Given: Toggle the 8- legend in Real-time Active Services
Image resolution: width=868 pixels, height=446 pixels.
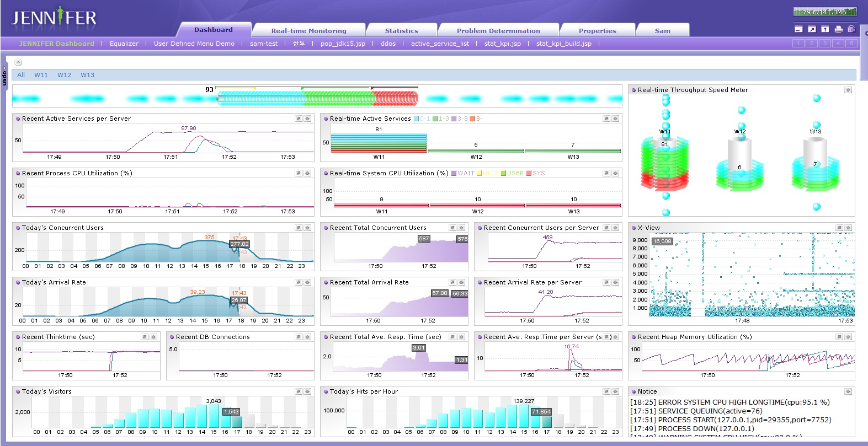Looking at the screenshot, I should click(x=476, y=119).
